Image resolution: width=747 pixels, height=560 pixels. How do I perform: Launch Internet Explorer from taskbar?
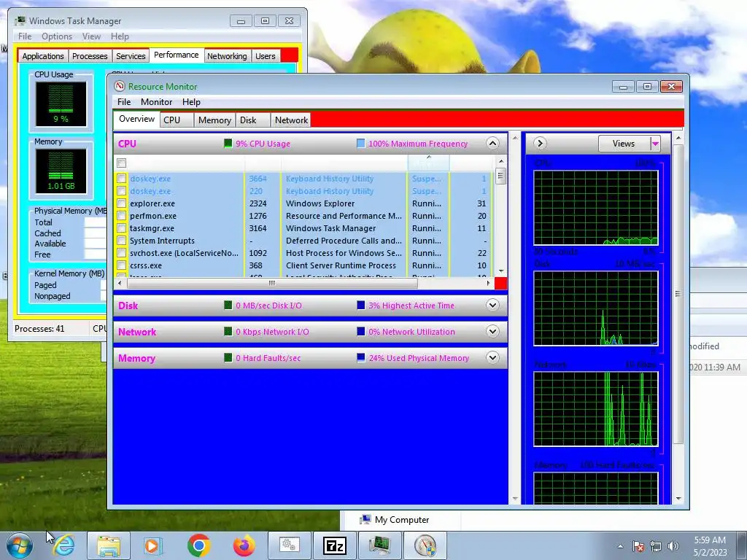coord(64,545)
